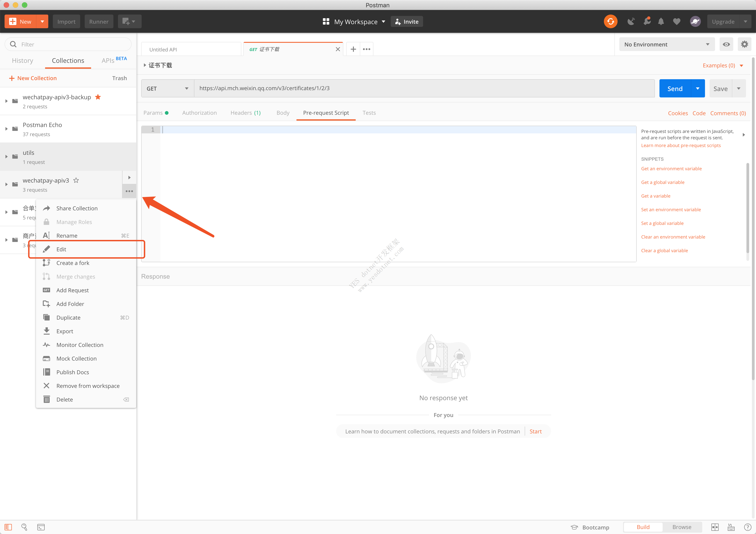Click the Send button

[x=675, y=88]
